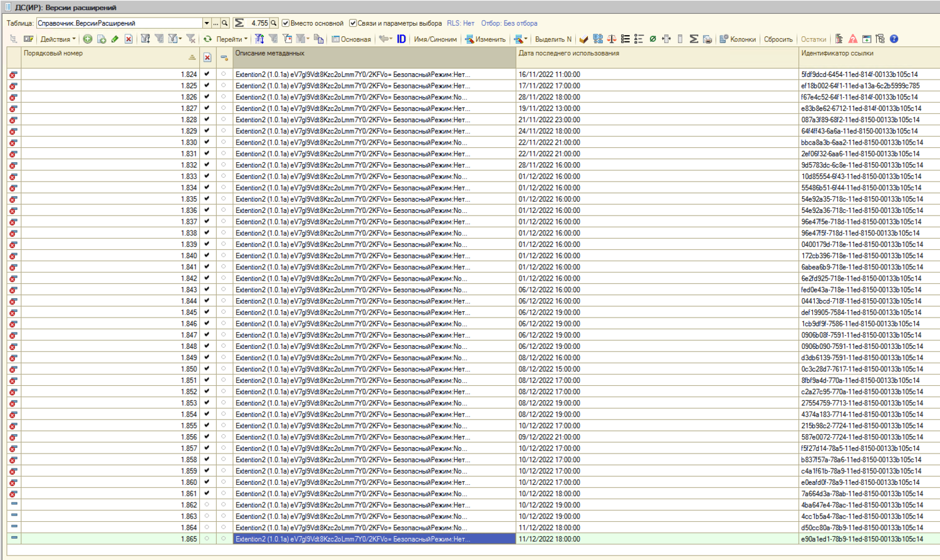Open the 'Перейти' dropdown menu

pyautogui.click(x=231, y=39)
